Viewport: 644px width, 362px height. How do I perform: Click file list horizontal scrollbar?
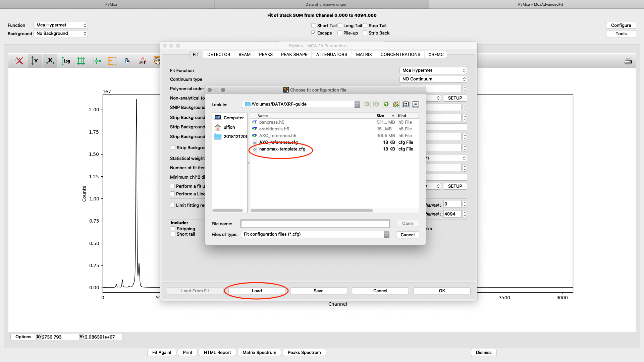(x=312, y=210)
